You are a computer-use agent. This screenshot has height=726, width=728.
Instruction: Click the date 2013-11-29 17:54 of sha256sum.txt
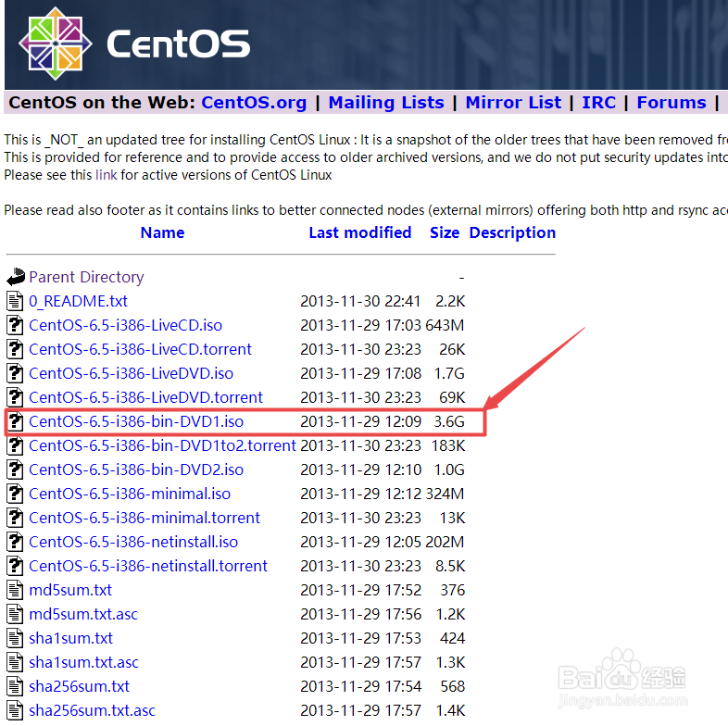tap(360, 687)
